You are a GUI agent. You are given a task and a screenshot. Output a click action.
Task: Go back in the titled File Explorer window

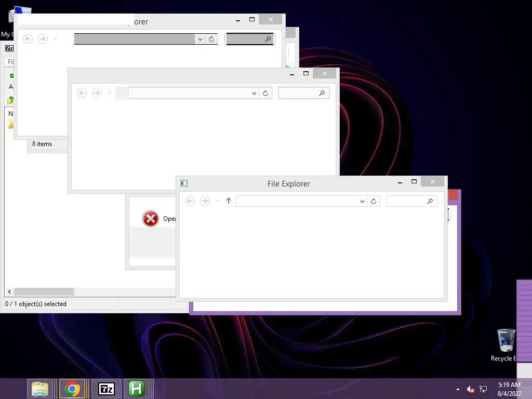click(x=190, y=201)
